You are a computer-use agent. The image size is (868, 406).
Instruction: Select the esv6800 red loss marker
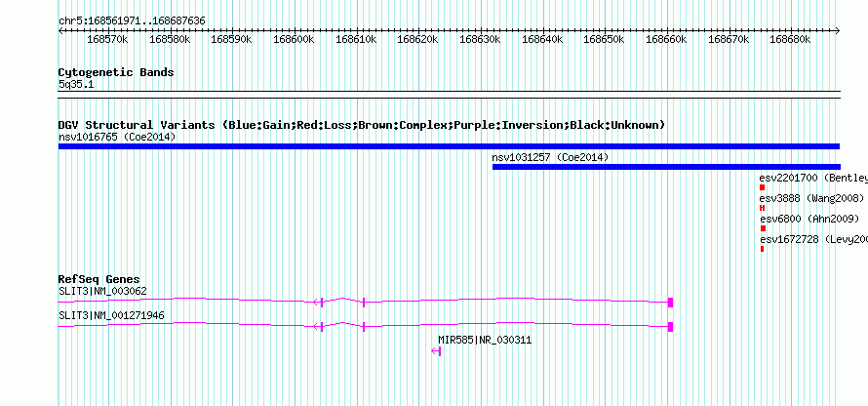[x=764, y=228]
